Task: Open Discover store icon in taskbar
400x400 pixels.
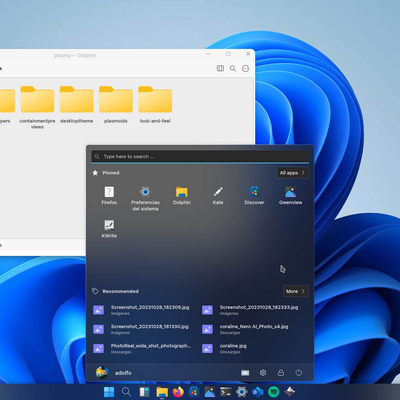Action: 194,392
